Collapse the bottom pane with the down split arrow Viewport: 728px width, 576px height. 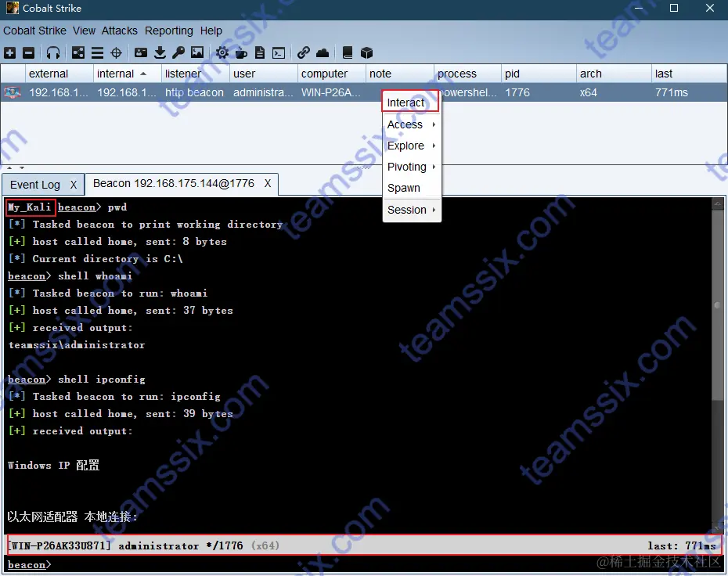21,168
